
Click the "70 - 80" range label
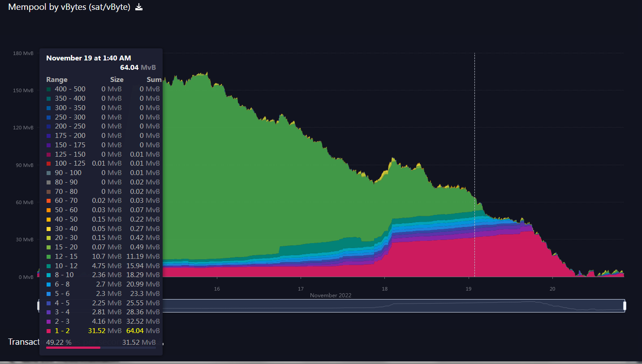click(x=66, y=192)
